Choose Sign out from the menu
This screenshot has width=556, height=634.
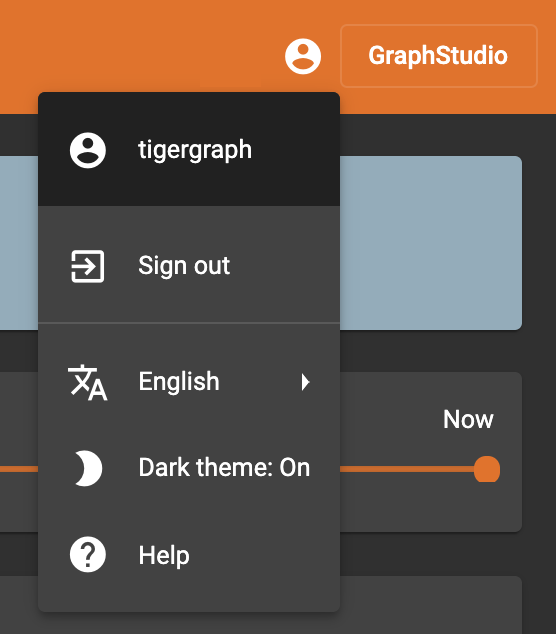click(x=189, y=265)
